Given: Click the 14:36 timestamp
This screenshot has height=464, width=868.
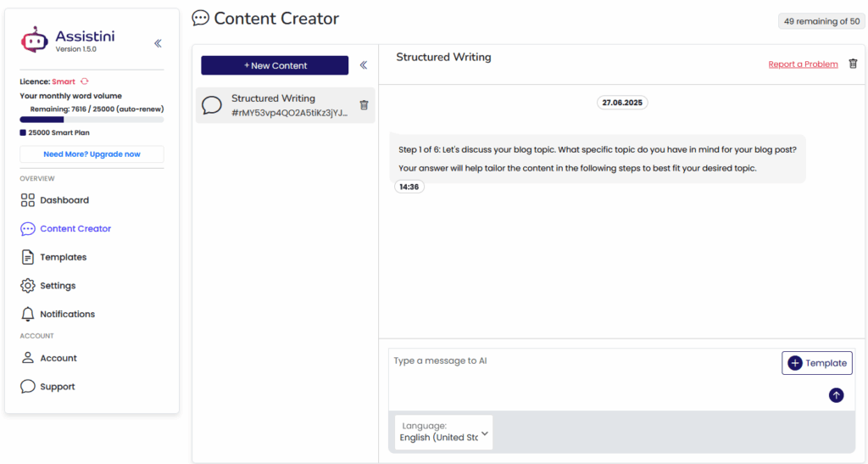Looking at the screenshot, I should (409, 187).
